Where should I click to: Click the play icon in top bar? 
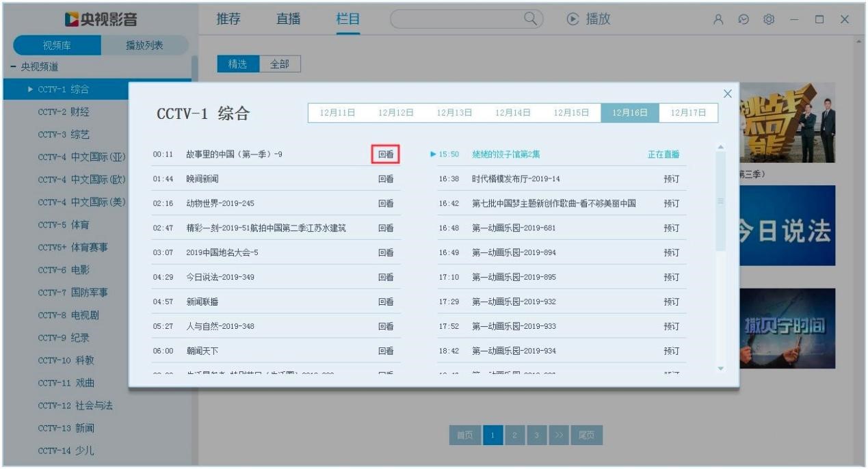(x=573, y=20)
